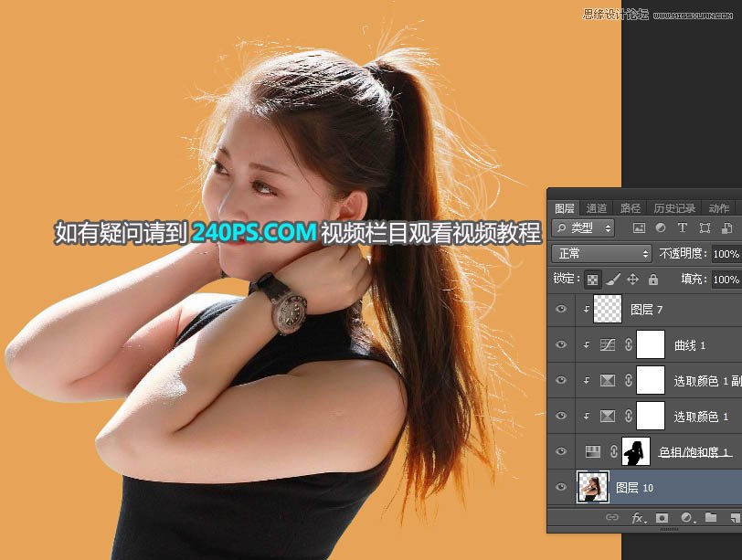
Task: Click the selective color icon on 选取颜色 1 副本
Action: pyautogui.click(x=608, y=380)
